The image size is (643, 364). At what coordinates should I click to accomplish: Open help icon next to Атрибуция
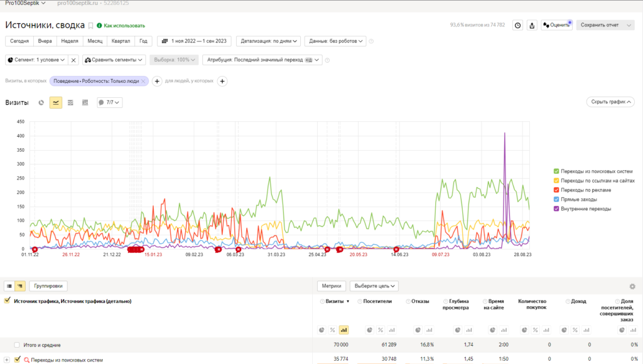pos(327,60)
